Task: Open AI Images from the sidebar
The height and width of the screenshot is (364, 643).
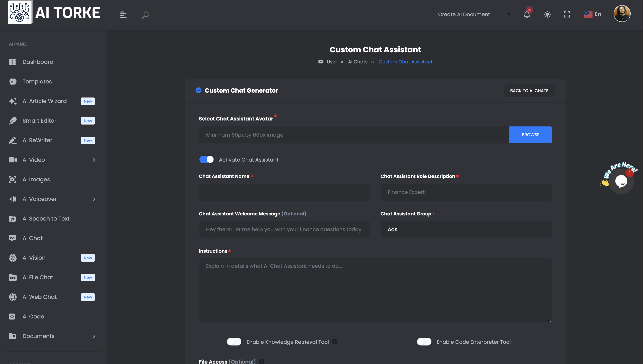Action: point(36,179)
